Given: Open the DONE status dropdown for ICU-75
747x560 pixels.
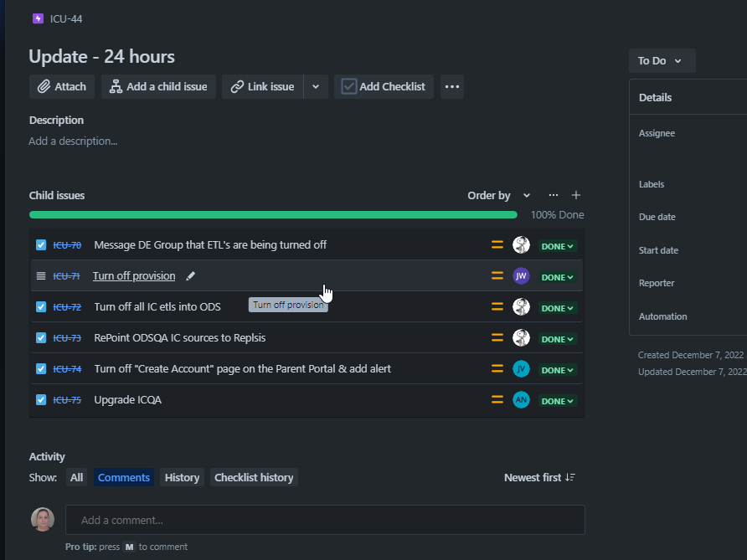Looking at the screenshot, I should tap(558, 401).
